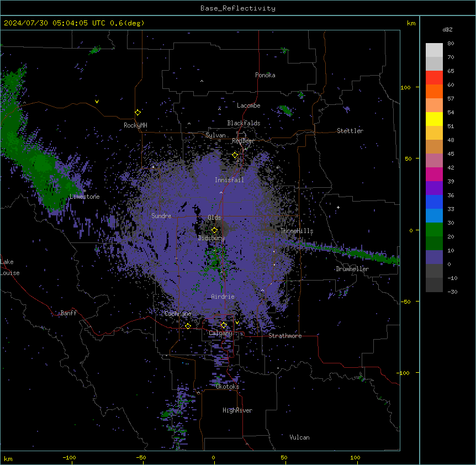
Task: Pick the magenta 39-42 dBZ legend band
Action: tap(434, 174)
